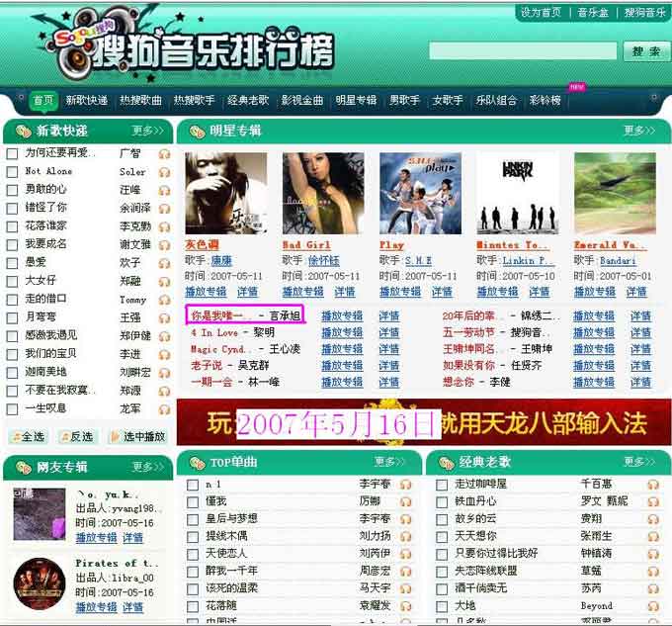Play 天天想你 headphone icon
672x626 pixels.
tap(653, 537)
